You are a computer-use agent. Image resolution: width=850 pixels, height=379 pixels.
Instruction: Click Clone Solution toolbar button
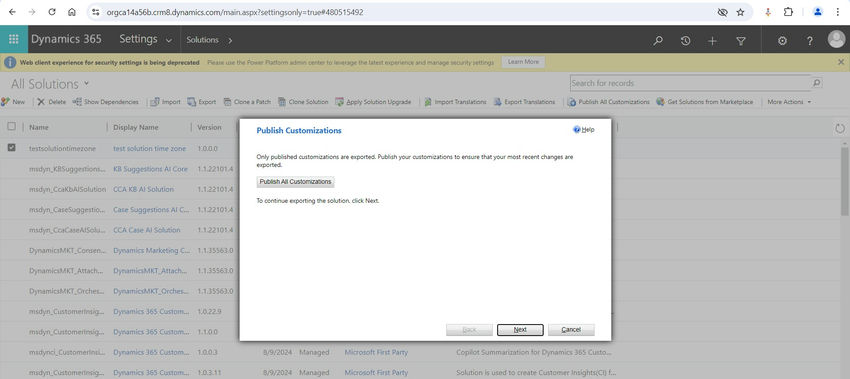point(304,102)
